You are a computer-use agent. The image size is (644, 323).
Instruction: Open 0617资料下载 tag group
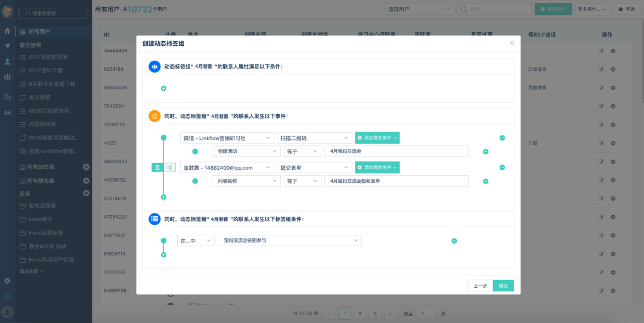click(45, 70)
